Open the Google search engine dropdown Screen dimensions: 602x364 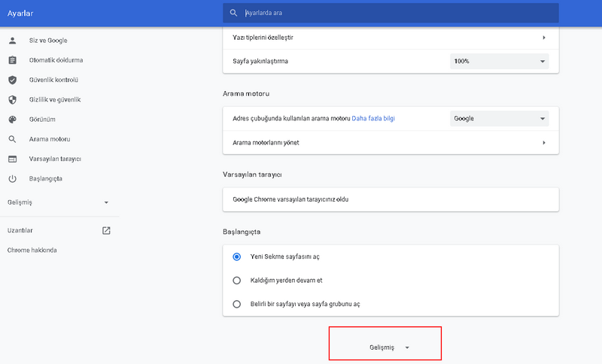[499, 119]
